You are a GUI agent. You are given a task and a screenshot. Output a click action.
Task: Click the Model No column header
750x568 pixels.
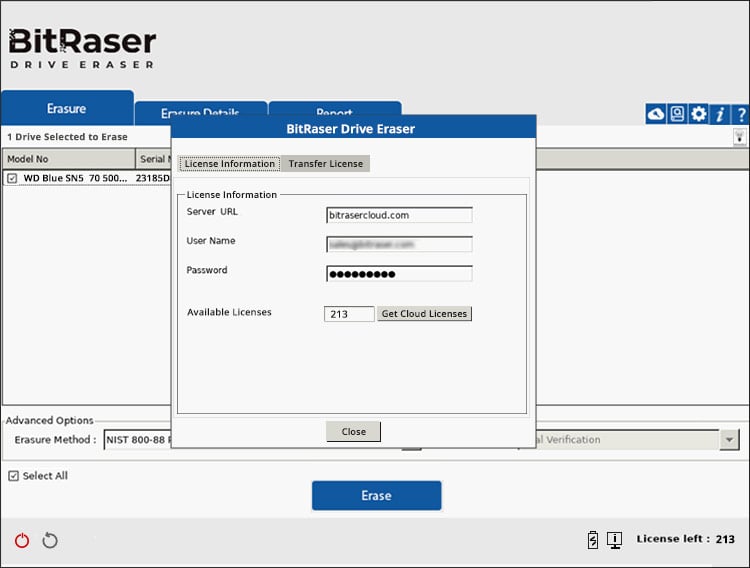(69, 159)
